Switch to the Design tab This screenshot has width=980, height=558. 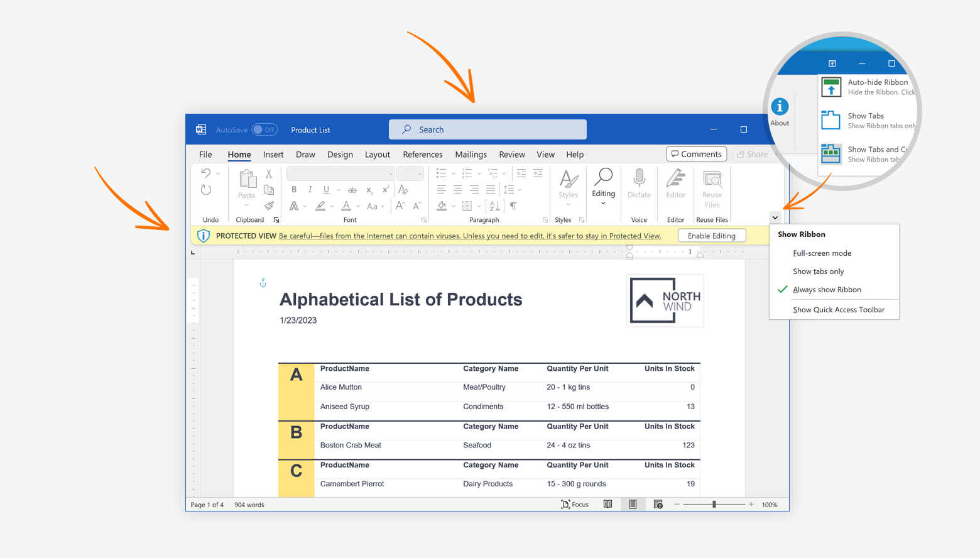click(x=340, y=154)
